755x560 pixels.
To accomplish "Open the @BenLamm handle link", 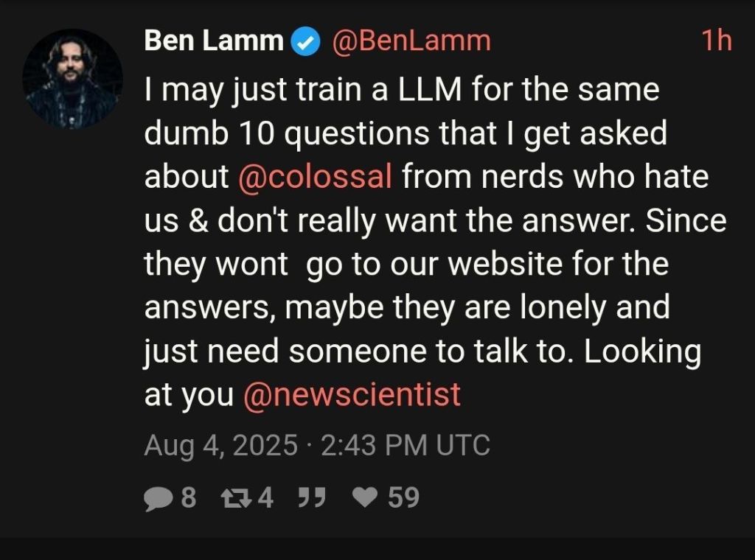I will tap(411, 41).
